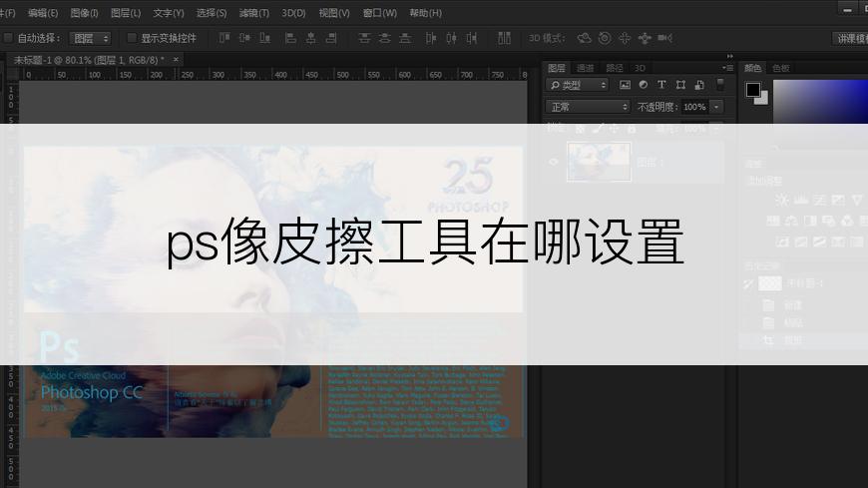Toggle the layer filter on/off switch
Image resolution: width=868 pixels, height=488 pixels.
[720, 85]
